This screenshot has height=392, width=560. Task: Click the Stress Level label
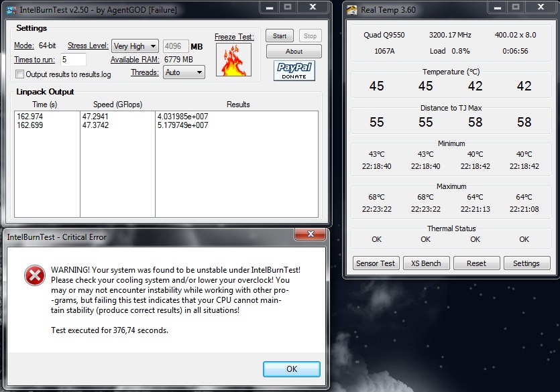88,46
